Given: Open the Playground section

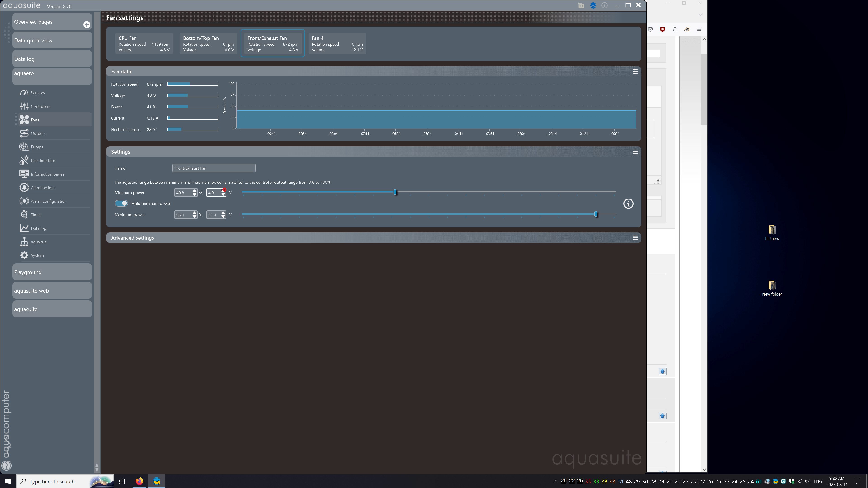Looking at the screenshot, I should coord(52,272).
